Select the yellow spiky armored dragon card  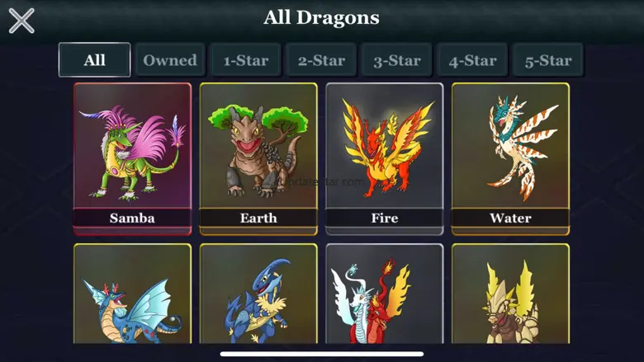click(510, 294)
